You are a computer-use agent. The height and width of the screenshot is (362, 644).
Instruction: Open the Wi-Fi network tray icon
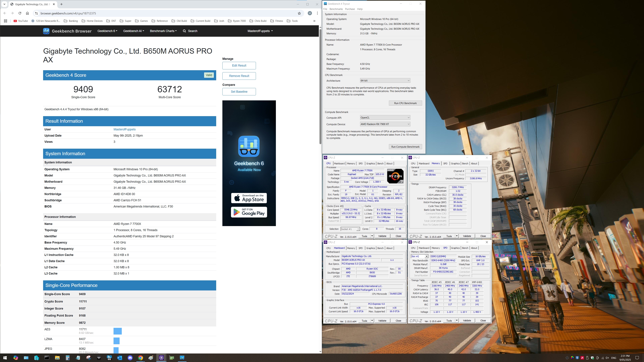pyautogui.click(x=603, y=358)
